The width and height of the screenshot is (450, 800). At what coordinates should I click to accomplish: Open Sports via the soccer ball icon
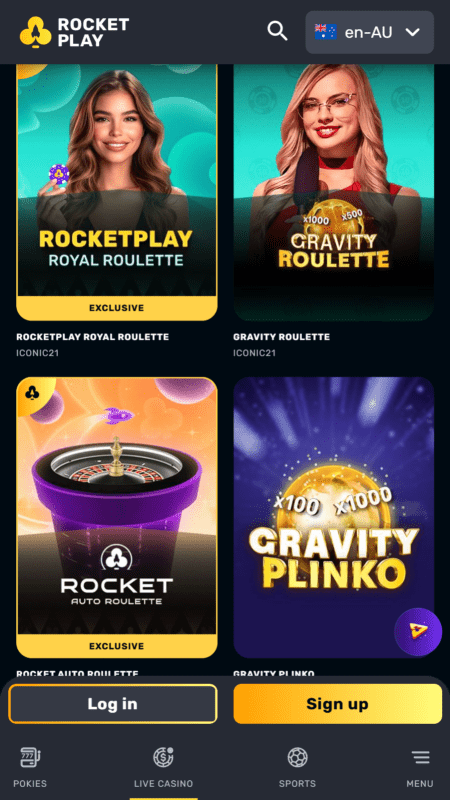pyautogui.click(x=297, y=757)
